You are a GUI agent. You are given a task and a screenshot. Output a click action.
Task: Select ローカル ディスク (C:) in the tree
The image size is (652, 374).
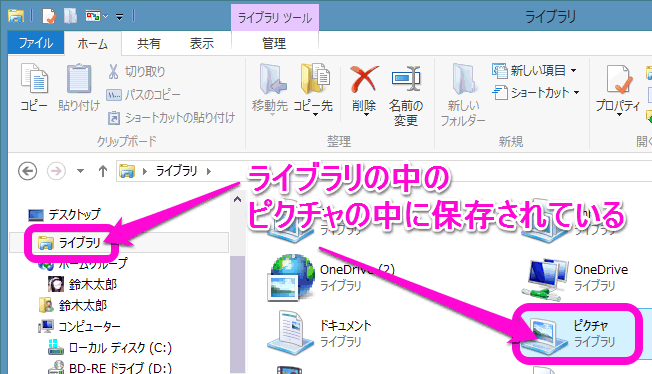tap(110, 347)
